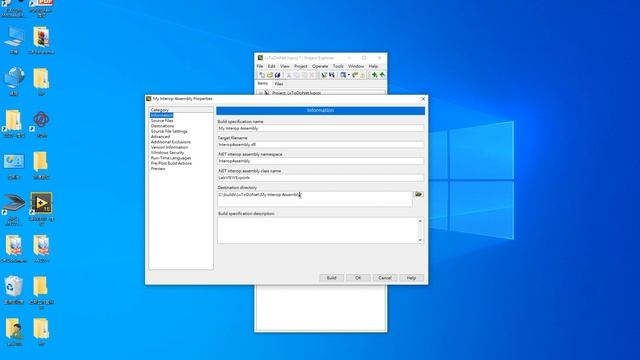Screen dimensions: 640x360
Task: Select the Destinations category
Action: coord(162,126)
